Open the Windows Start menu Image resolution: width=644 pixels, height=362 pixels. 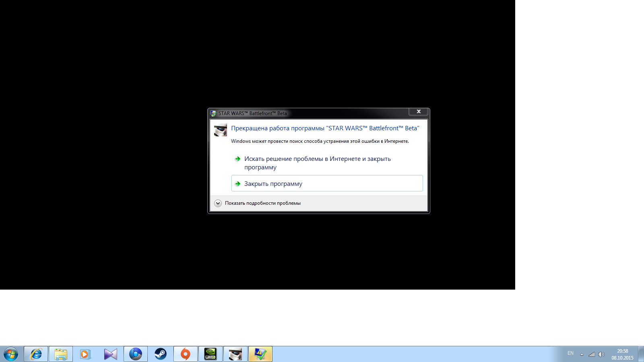tap(11, 354)
